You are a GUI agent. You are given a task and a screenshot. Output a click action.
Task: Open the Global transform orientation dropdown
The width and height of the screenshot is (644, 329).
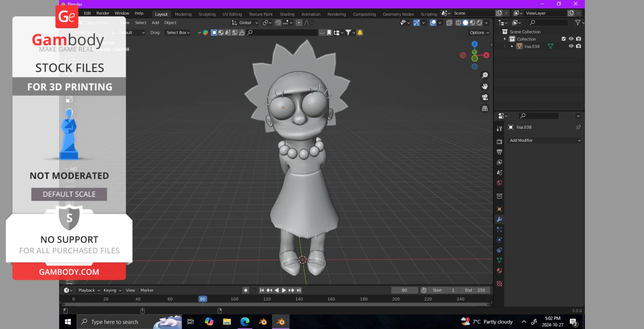pyautogui.click(x=244, y=23)
